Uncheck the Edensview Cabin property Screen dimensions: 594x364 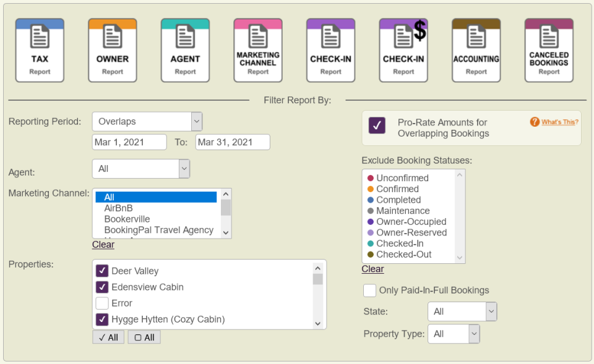coord(102,287)
